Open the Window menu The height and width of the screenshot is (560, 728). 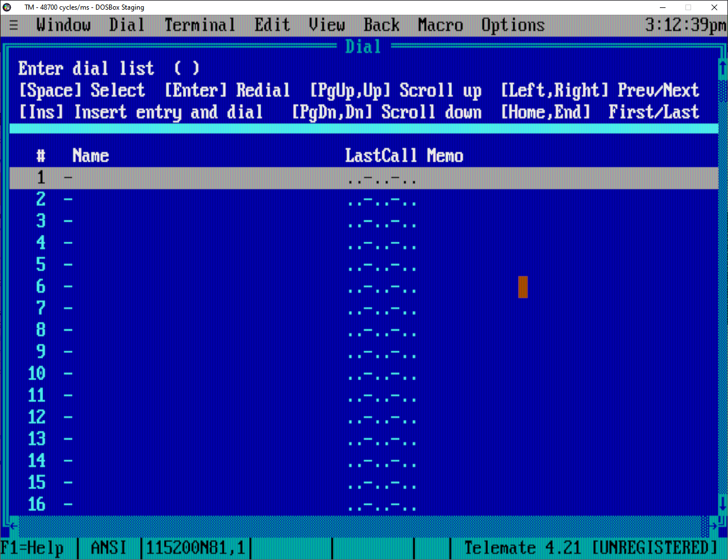click(63, 25)
